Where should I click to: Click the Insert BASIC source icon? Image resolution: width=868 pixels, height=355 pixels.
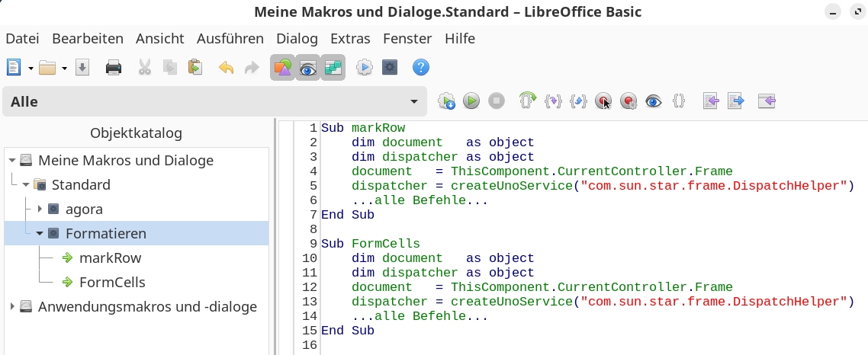pyautogui.click(x=711, y=101)
